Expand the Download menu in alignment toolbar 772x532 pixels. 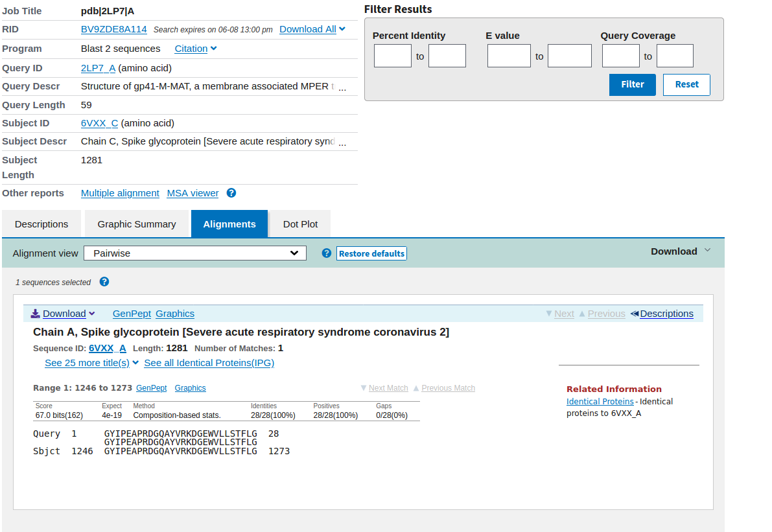tap(681, 251)
